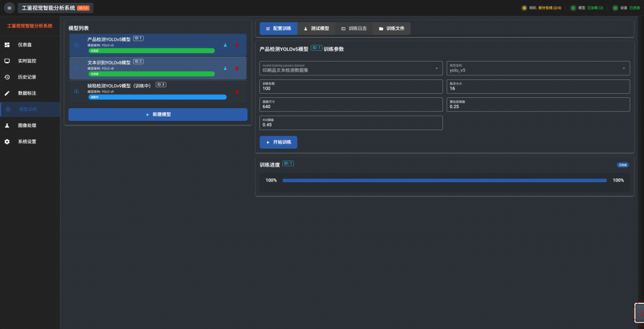Image resolution: width=644 pixels, height=329 pixels.
Task: Click the 批次大小 field showing 16
Action: [538, 87]
